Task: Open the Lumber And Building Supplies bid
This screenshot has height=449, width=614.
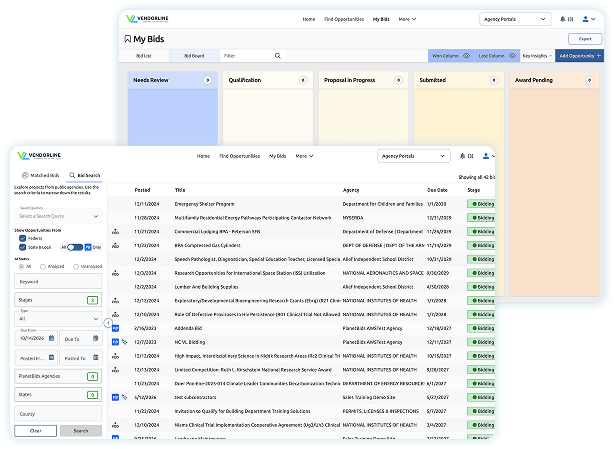Action: 206,287
